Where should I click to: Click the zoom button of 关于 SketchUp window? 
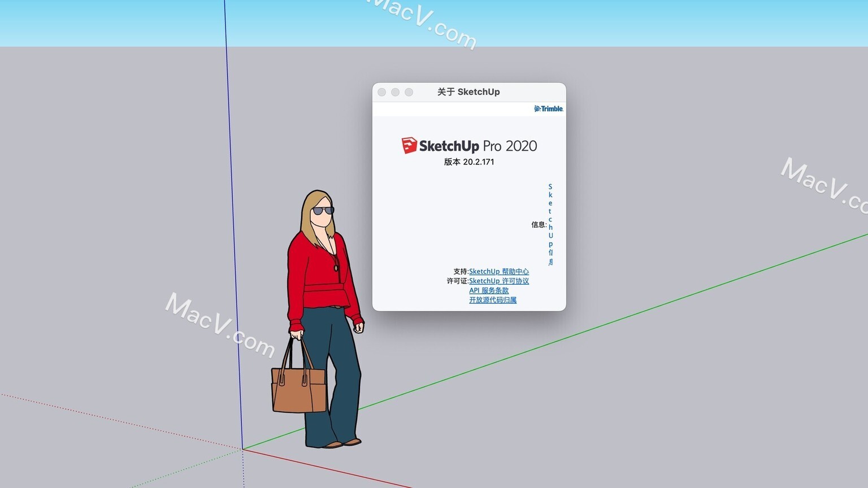409,92
